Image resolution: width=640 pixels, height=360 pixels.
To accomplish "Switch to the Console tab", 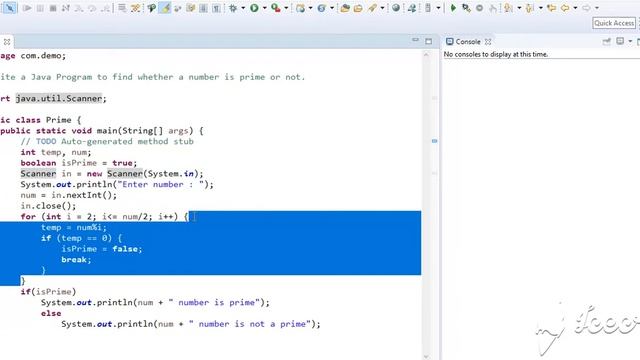I will coord(468,42).
